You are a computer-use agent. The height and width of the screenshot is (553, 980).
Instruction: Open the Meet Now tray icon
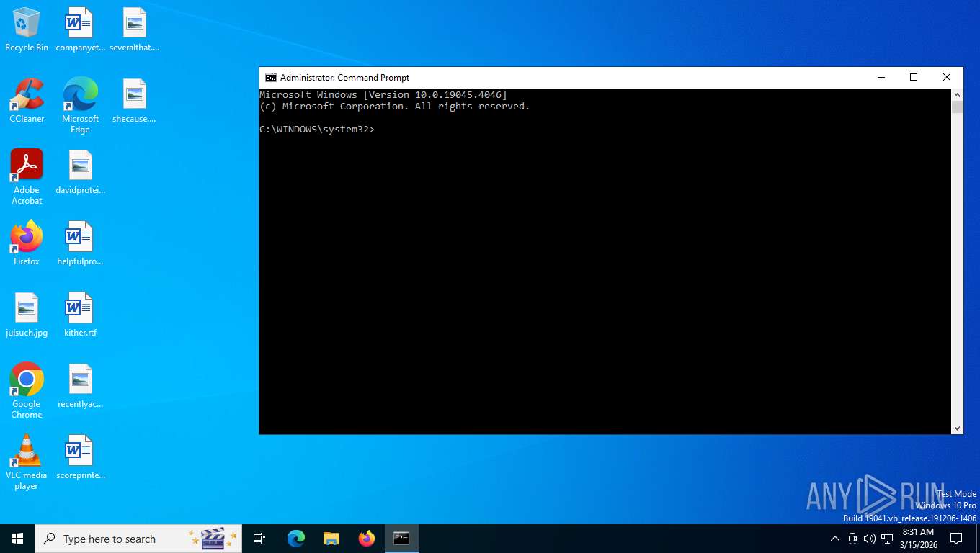click(x=852, y=539)
